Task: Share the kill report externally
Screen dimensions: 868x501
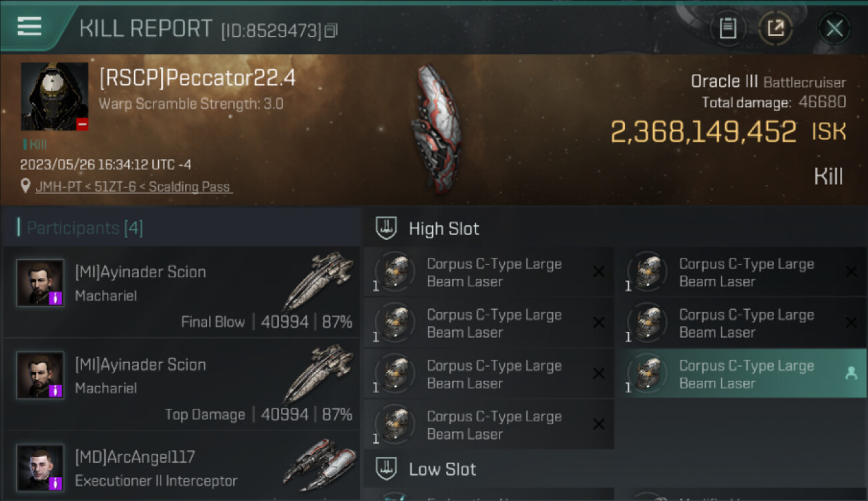Action: click(x=776, y=29)
